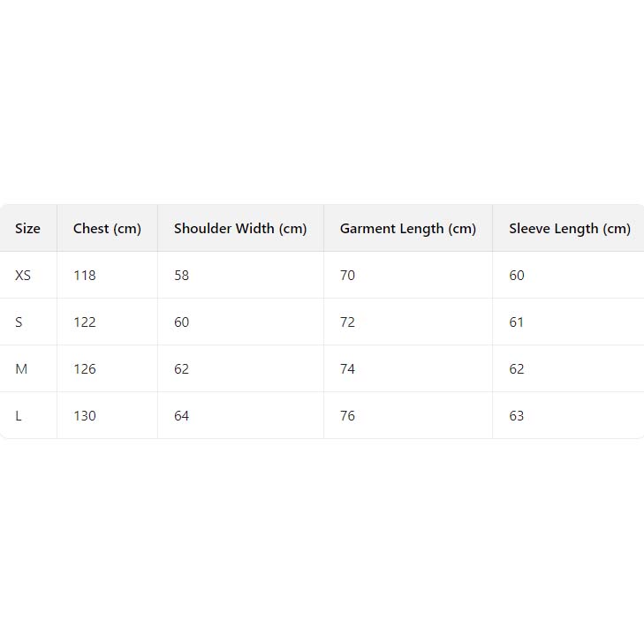Select the S size row label
The height and width of the screenshot is (644, 644).
click(19, 322)
